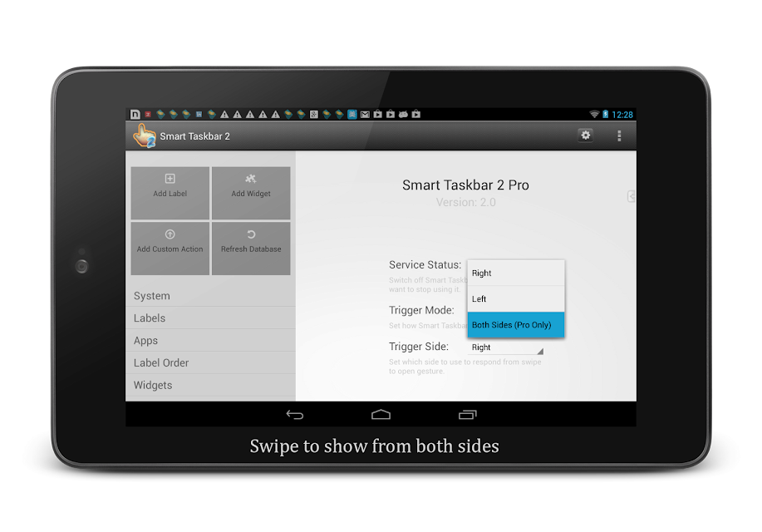Tap the Version: 2.0 text
The width and height of the screenshot is (762, 532).
465,202
